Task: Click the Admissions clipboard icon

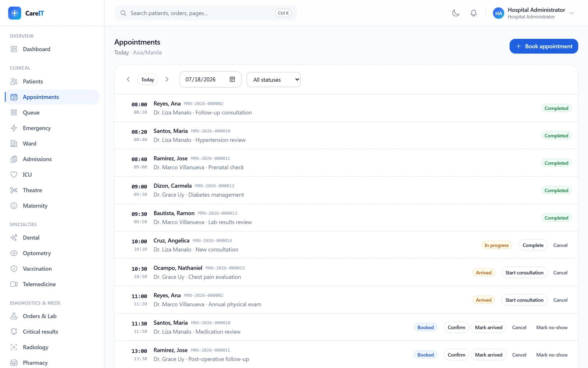Action: 14,159
